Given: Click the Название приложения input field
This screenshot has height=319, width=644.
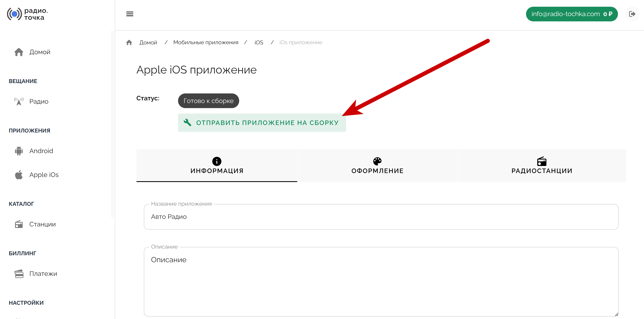Looking at the screenshot, I should click(x=381, y=217).
